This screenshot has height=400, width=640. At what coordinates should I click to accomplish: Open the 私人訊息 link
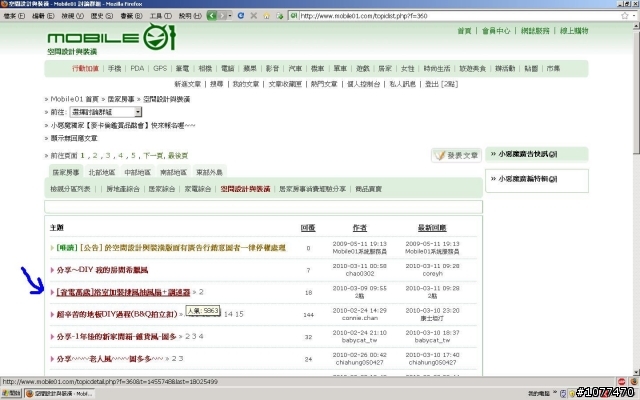coord(402,84)
